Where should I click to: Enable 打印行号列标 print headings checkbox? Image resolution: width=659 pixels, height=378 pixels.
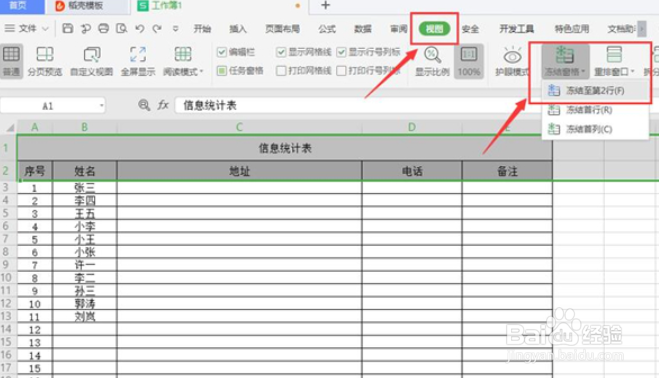[341, 70]
